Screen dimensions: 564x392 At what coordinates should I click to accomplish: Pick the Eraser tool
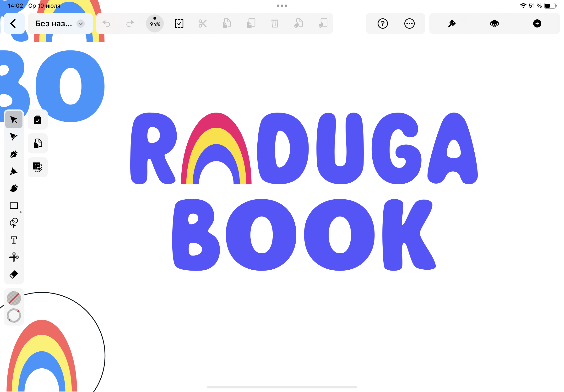tap(14, 275)
